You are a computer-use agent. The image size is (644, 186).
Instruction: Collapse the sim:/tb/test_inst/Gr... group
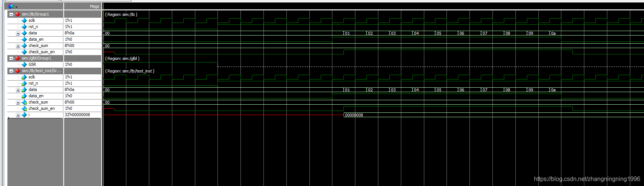pos(11,71)
